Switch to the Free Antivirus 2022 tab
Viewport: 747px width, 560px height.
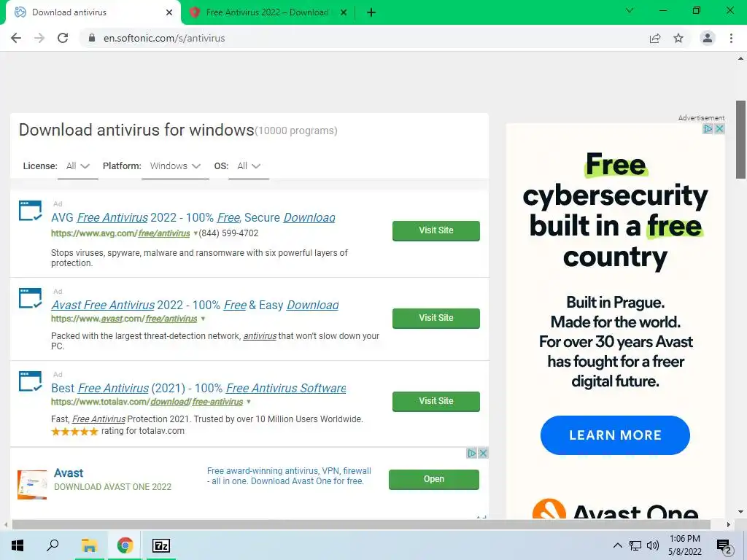coord(267,12)
